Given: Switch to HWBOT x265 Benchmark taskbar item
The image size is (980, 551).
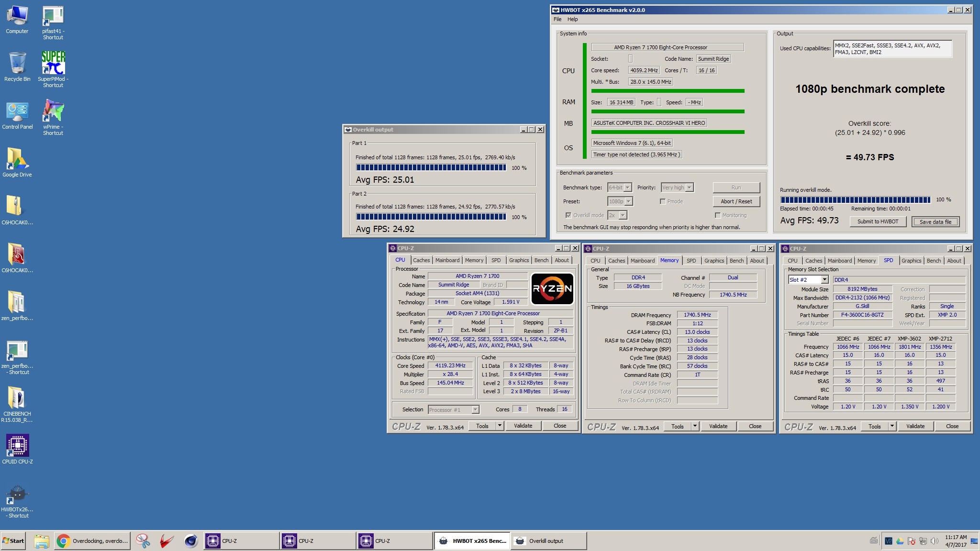Looking at the screenshot, I should tap(472, 541).
